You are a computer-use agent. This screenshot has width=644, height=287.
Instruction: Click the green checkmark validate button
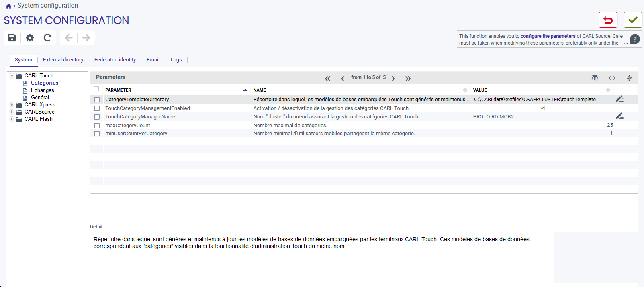point(633,20)
